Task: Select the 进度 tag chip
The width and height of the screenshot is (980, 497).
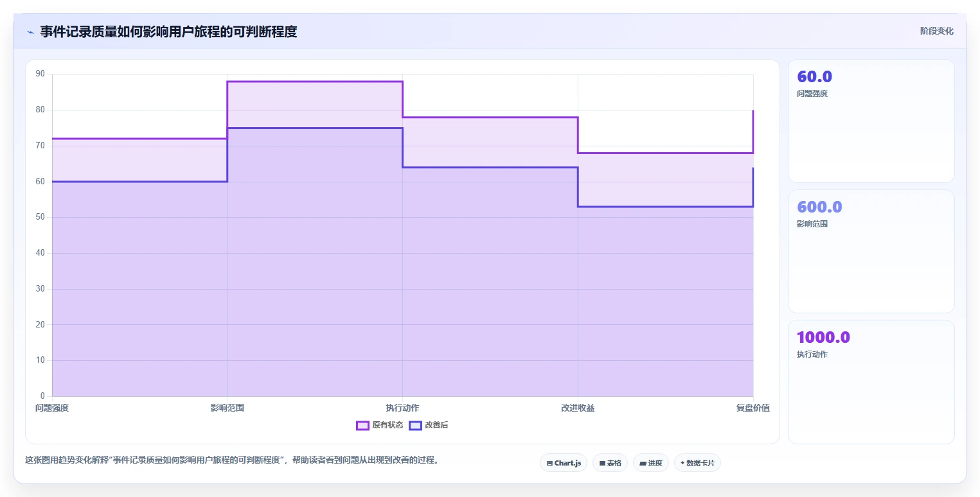Action: tap(651, 463)
